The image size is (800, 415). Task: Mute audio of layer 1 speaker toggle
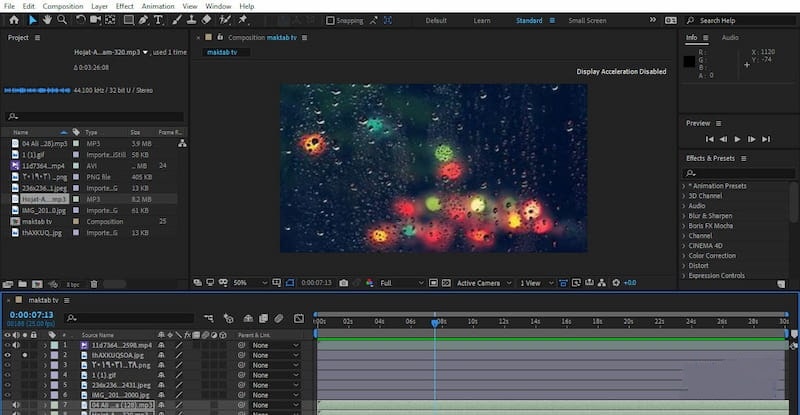pyautogui.click(x=17, y=345)
